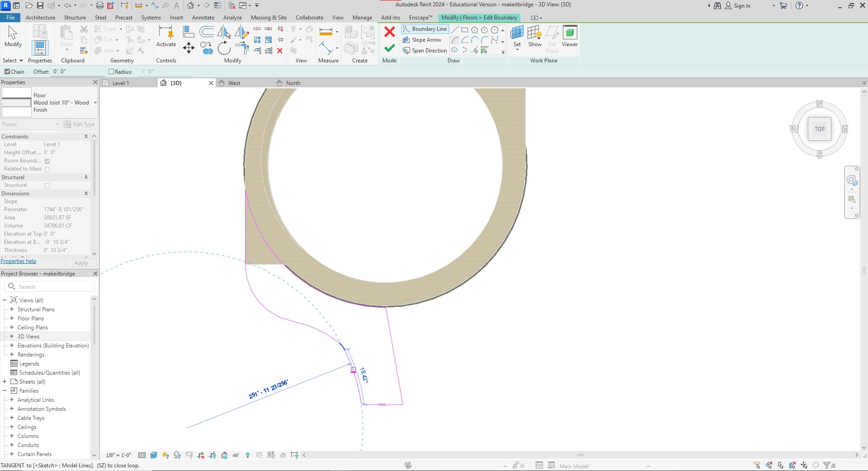Screen dimensions: 868x471
Task: Expand the Sheets (all) node
Action: point(5,382)
